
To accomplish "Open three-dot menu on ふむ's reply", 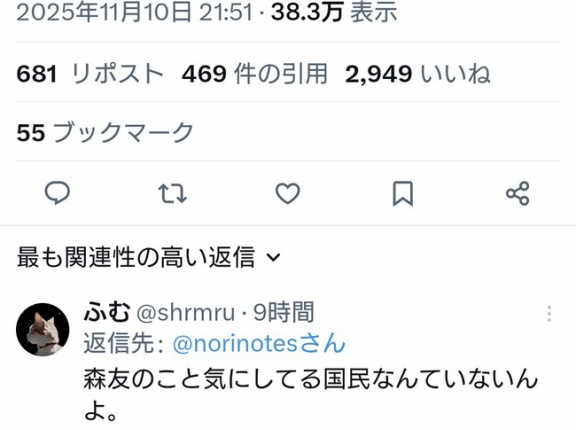I will [549, 314].
